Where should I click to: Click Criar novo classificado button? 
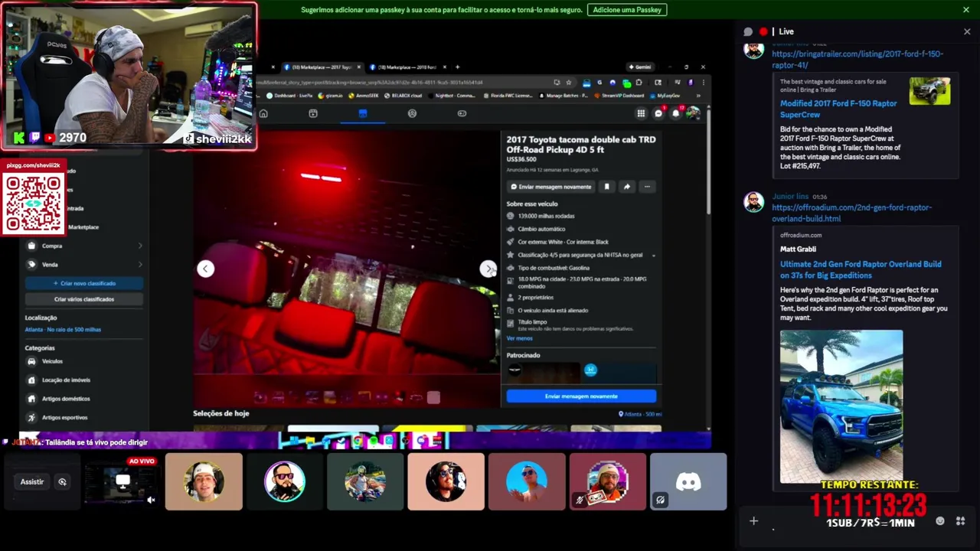(x=84, y=283)
